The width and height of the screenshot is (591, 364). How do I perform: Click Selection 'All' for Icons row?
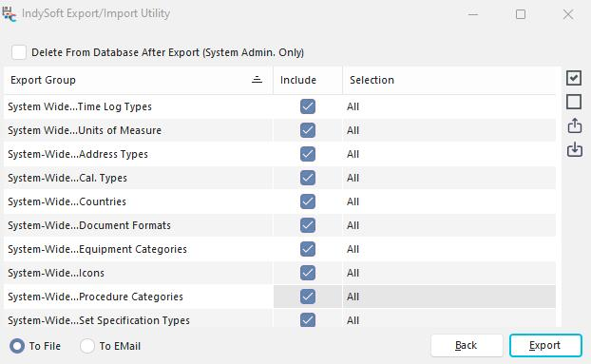(449, 273)
